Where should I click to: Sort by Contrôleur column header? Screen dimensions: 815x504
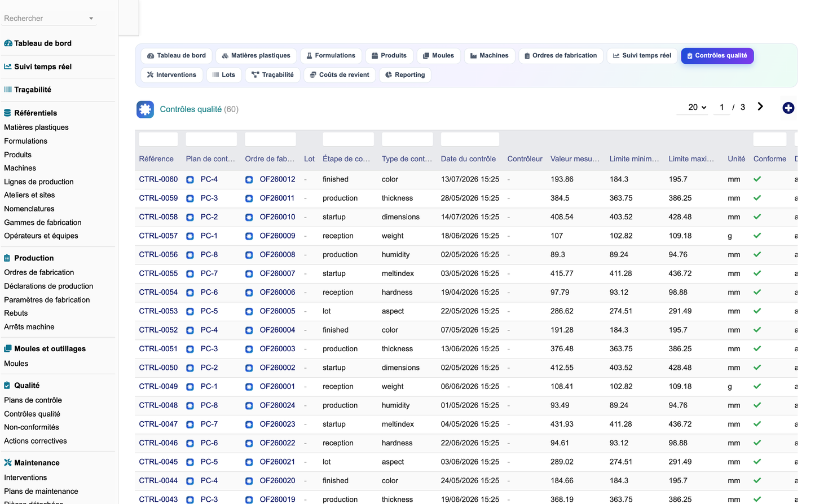525,159
